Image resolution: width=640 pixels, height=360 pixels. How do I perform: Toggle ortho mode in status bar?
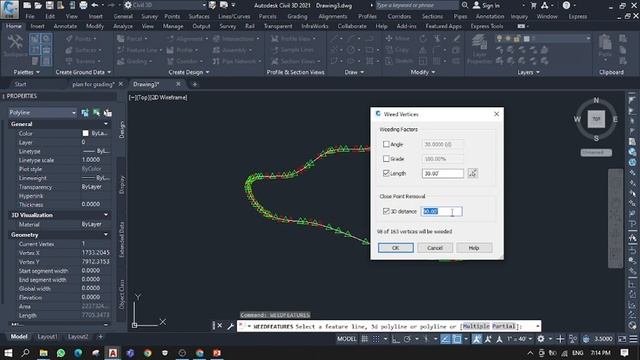point(396,339)
